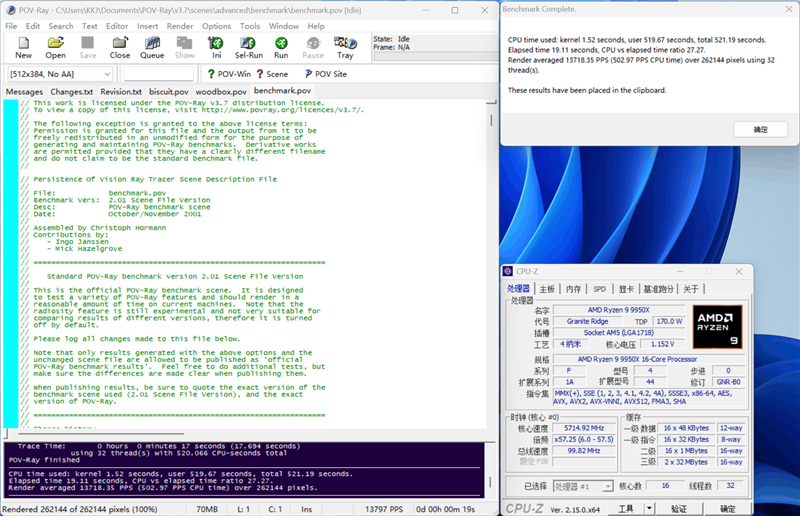Open Scene help question mark link

(272, 74)
